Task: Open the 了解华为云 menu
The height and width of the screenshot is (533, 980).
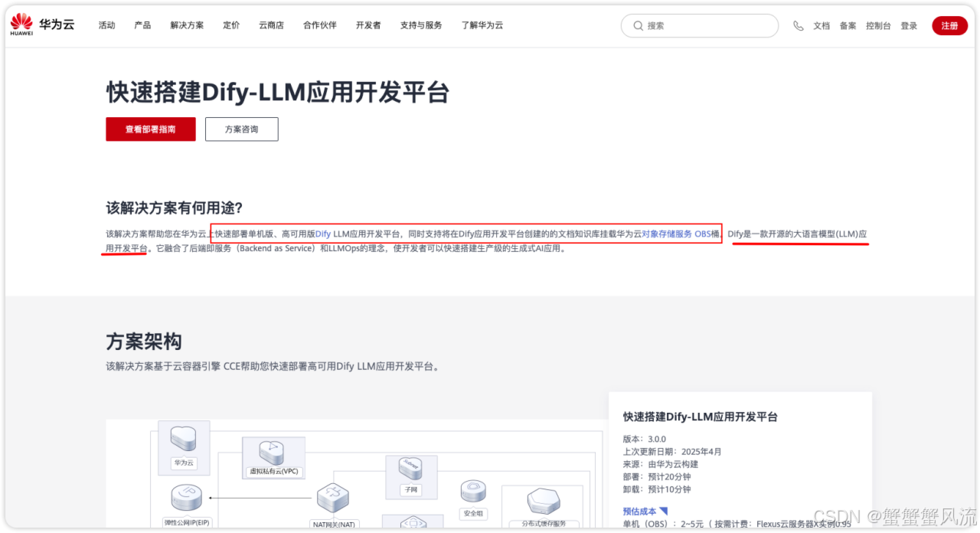Action: [482, 25]
